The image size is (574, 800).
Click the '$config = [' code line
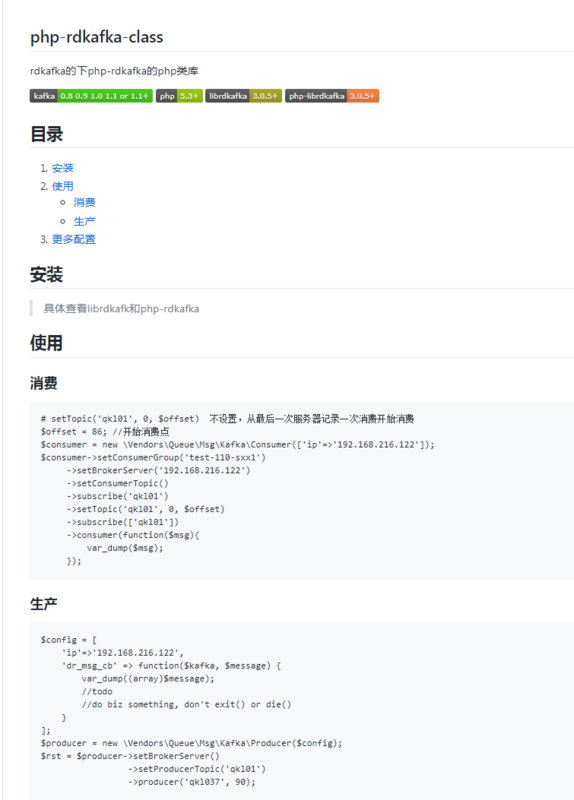(69, 640)
